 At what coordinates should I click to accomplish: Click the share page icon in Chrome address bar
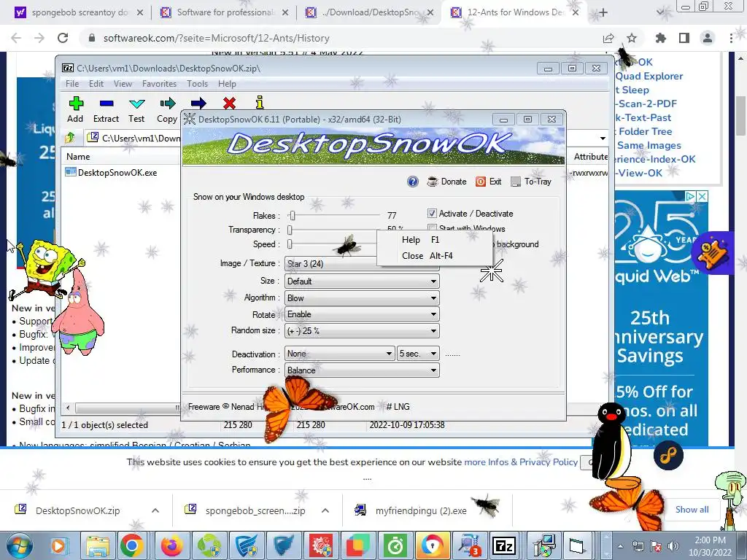[x=608, y=38]
